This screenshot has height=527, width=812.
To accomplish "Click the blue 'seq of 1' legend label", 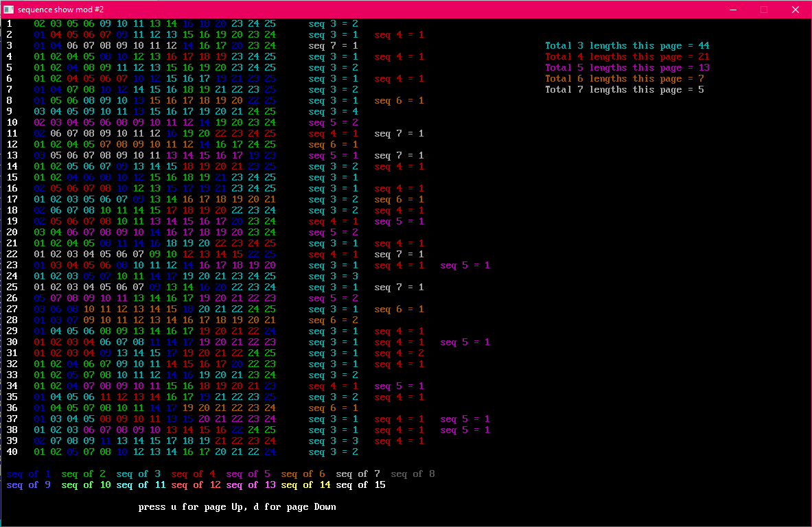I will (x=28, y=473).
